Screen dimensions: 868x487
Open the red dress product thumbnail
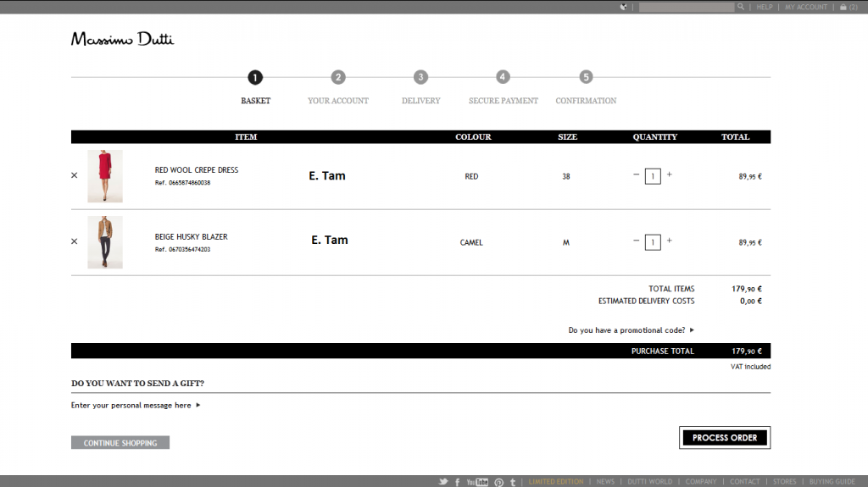[105, 176]
